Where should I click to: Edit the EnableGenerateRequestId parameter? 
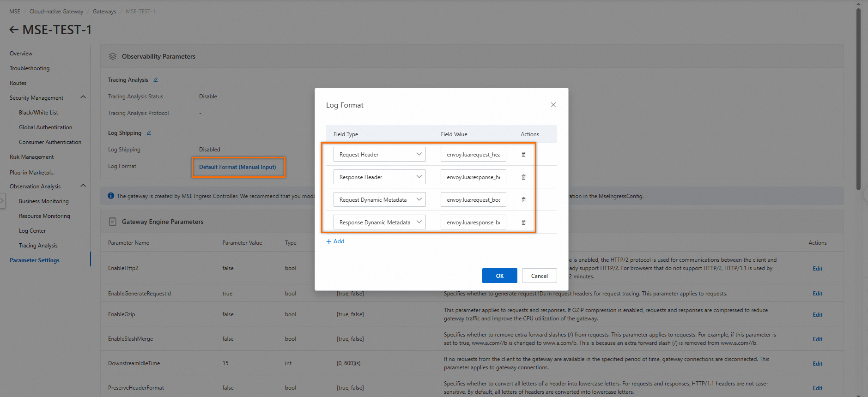(x=817, y=294)
